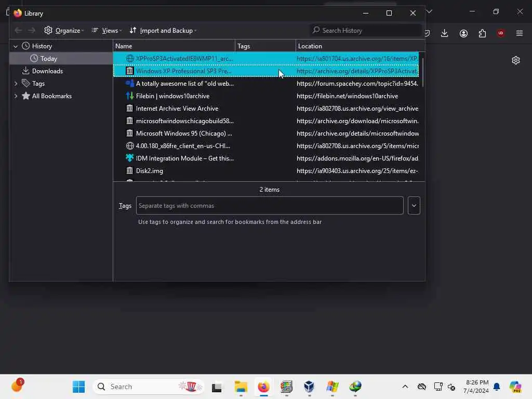Show hidden system tray icons
532x399 pixels.
(405, 387)
